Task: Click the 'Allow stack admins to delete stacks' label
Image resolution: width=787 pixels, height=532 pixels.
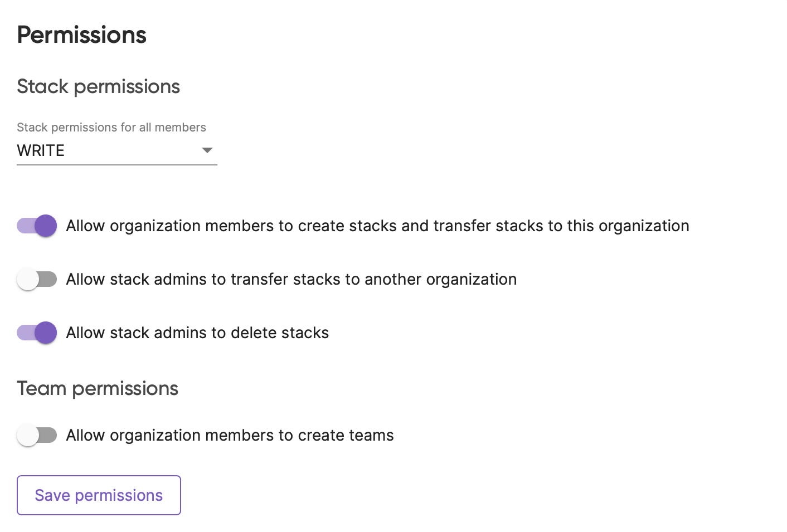Action: click(197, 333)
